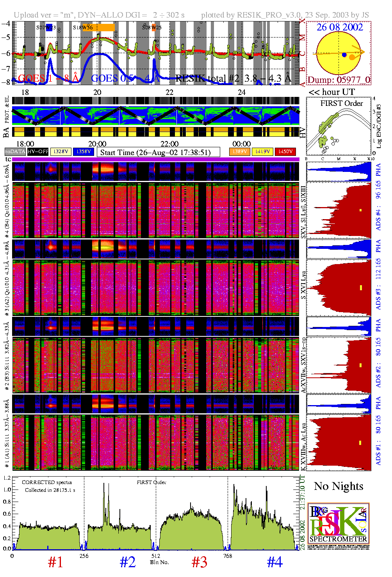Select the HV-OFF legend box
Viewport: 392px width, 577px height.
click(38, 152)
